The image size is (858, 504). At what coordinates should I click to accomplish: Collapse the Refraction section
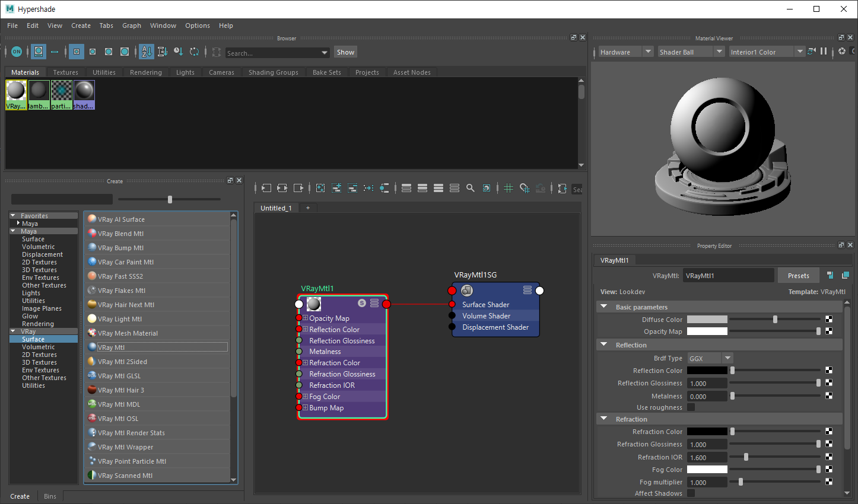[604, 419]
